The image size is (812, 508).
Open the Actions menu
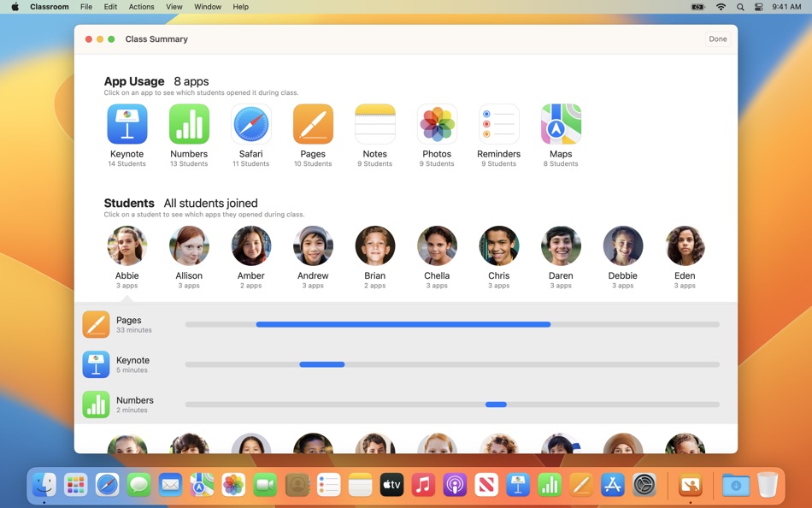(141, 7)
